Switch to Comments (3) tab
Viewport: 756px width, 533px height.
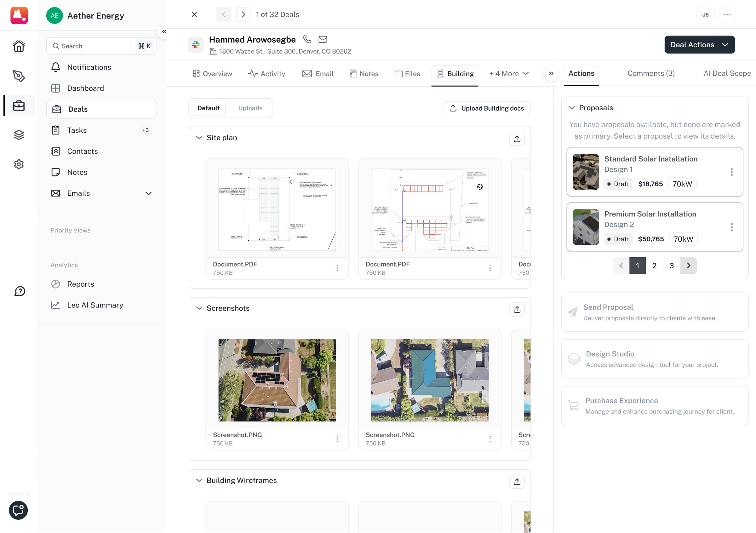(651, 73)
